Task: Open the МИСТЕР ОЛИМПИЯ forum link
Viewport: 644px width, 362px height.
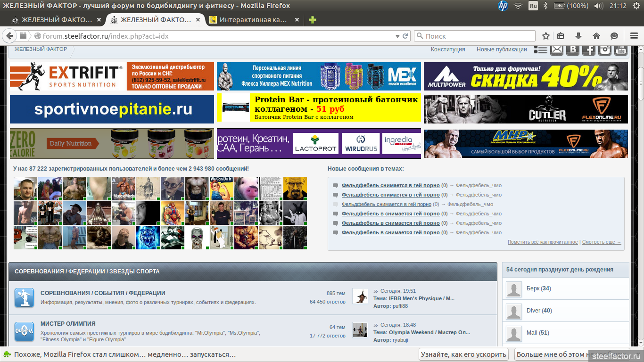Action: tap(68, 324)
